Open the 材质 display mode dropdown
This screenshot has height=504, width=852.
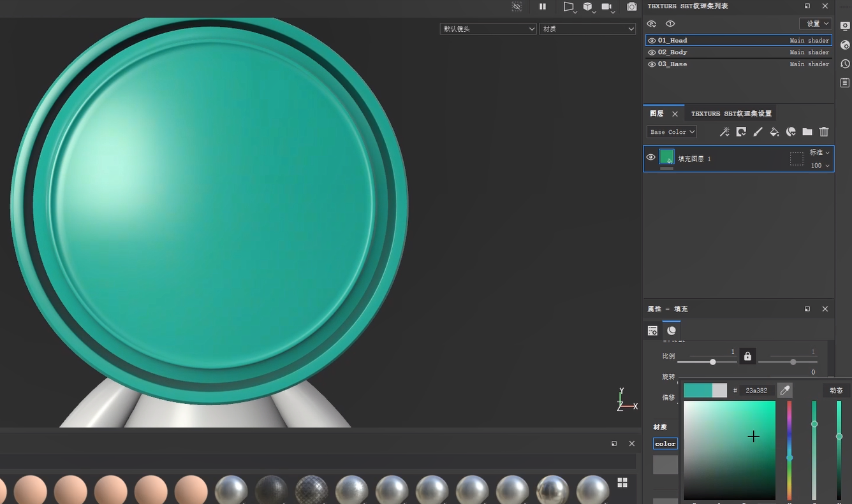tap(587, 29)
